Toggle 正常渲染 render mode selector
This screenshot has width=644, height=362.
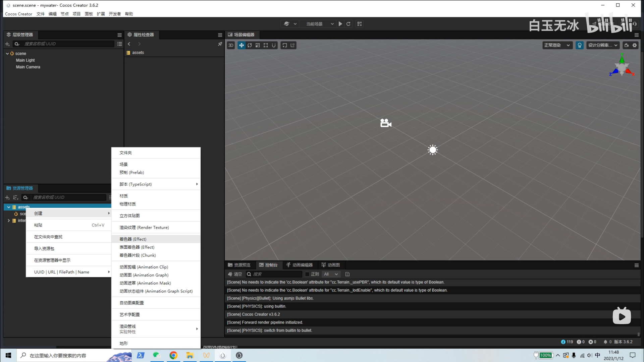point(557,45)
